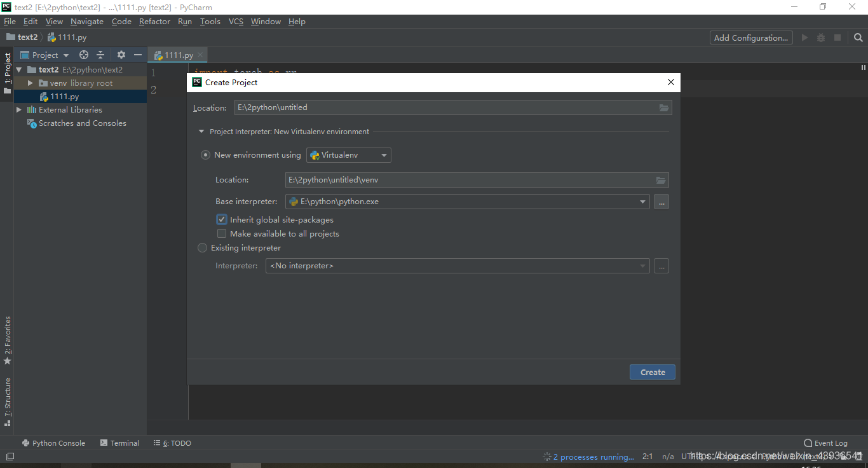Click the Debug bug icon in toolbar
This screenshot has height=468, width=868.
click(821, 38)
